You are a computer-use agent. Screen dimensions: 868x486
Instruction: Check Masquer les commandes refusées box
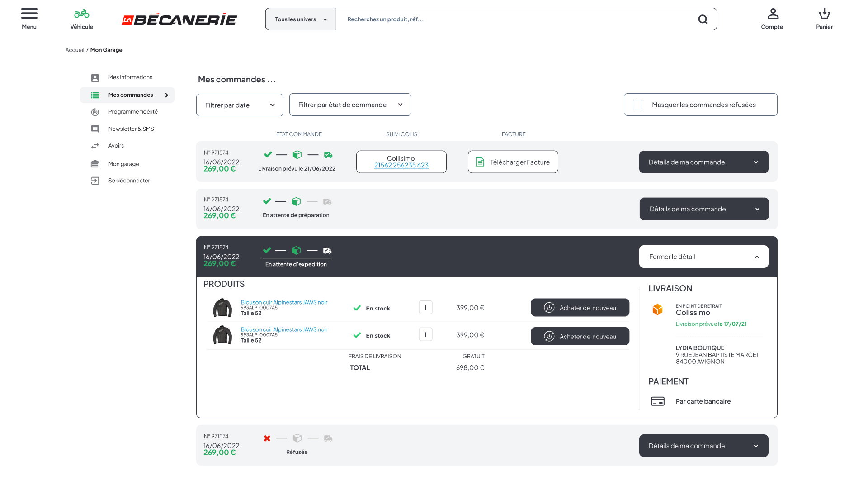pyautogui.click(x=637, y=105)
